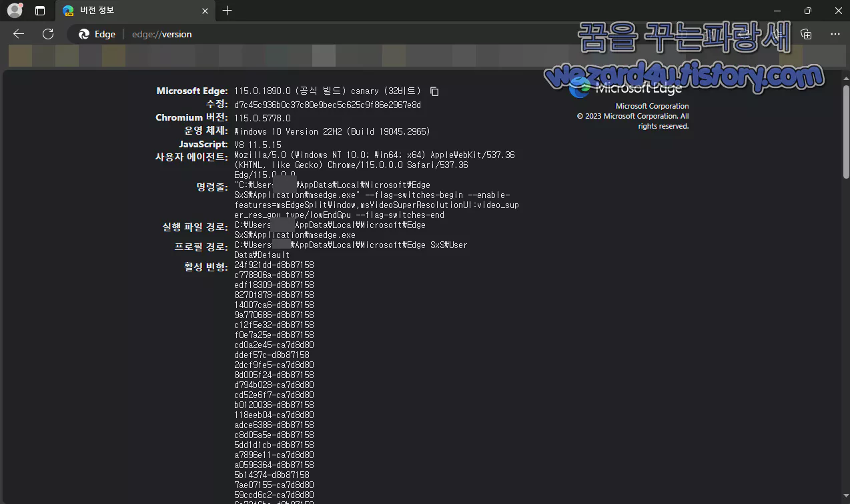
Task: Click variation 24f921dd-d8b87158
Action: 274,265
